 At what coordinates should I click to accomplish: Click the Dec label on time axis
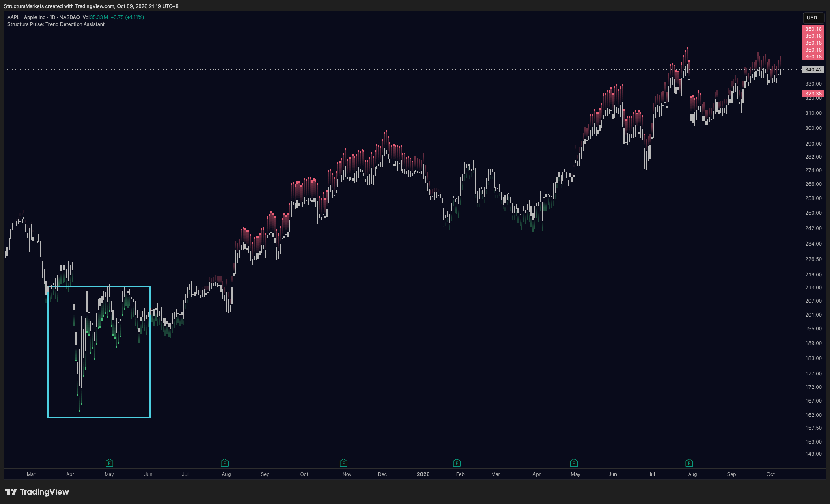(382, 474)
